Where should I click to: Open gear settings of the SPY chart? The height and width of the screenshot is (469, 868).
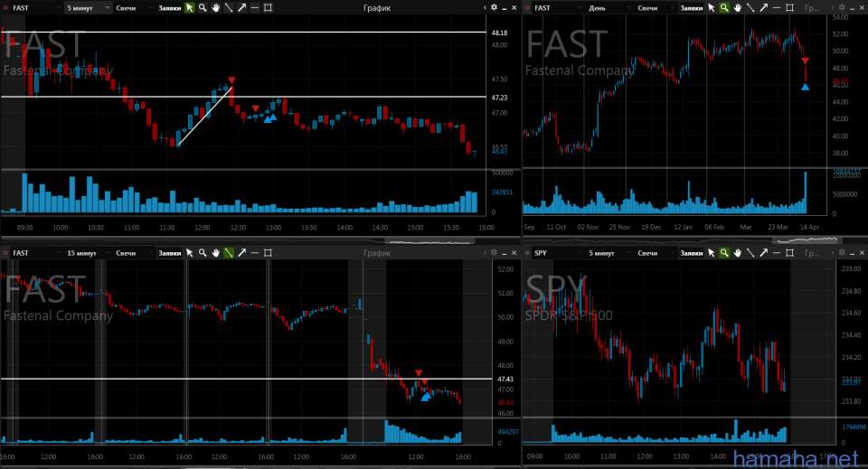[x=842, y=253]
